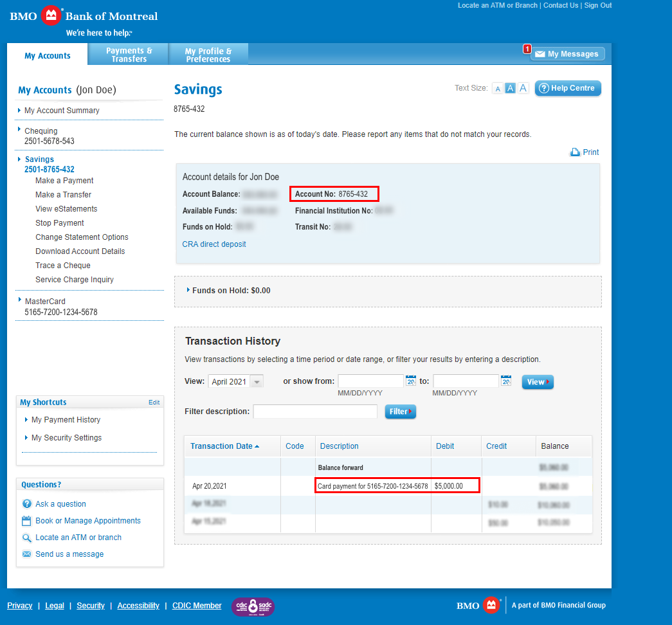Click the Help Centre button
Viewport: 672px width, 625px height.
(568, 88)
